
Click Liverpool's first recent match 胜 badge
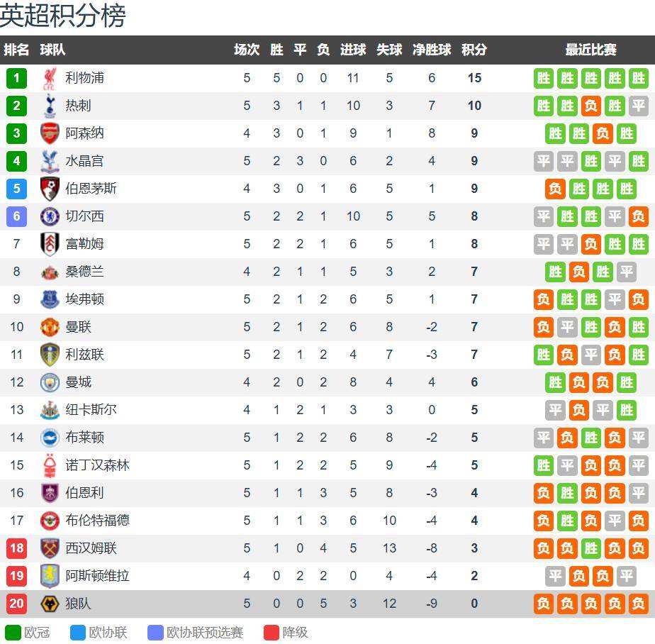click(x=544, y=78)
